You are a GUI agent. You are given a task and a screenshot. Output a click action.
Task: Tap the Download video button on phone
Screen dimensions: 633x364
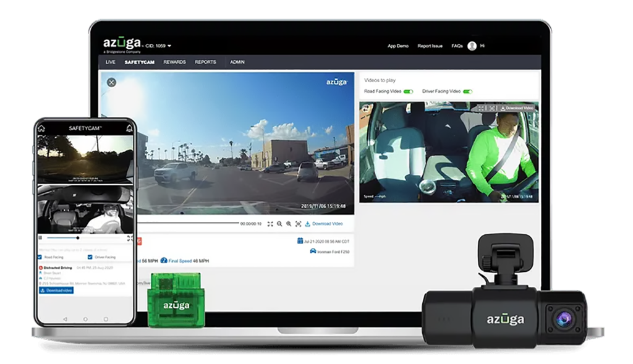56,290
